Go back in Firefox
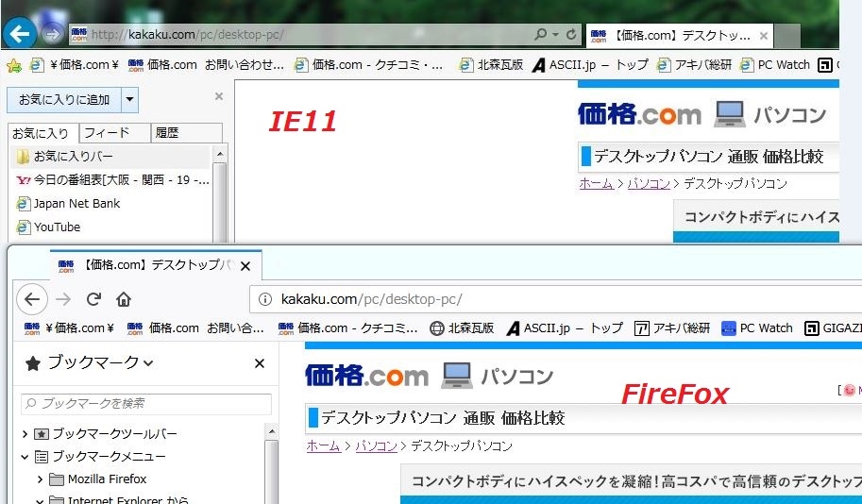Viewport: 862px width, 504px height. [x=32, y=299]
